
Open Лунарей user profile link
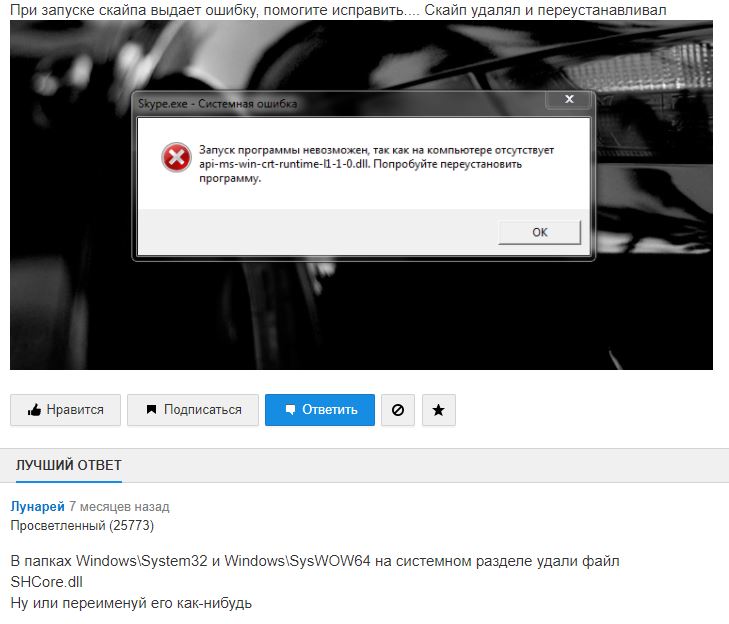click(37, 506)
